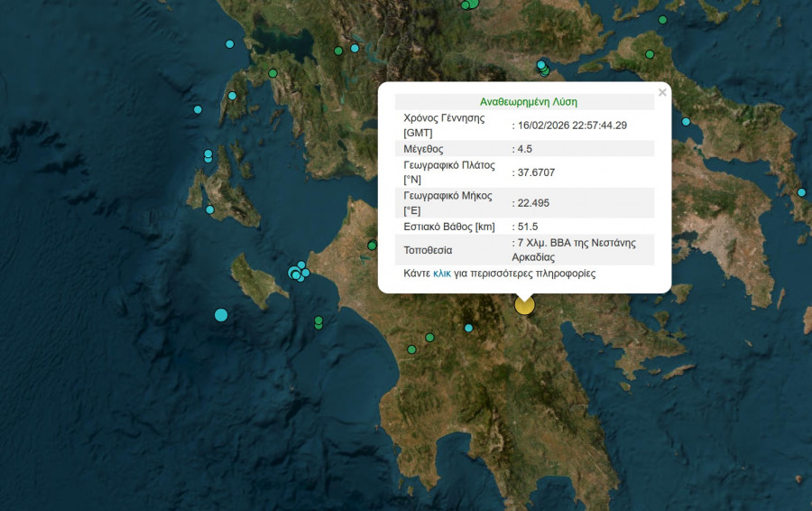
Task: Click the cyan marker on the popup's right edge
Action: pos(686,122)
